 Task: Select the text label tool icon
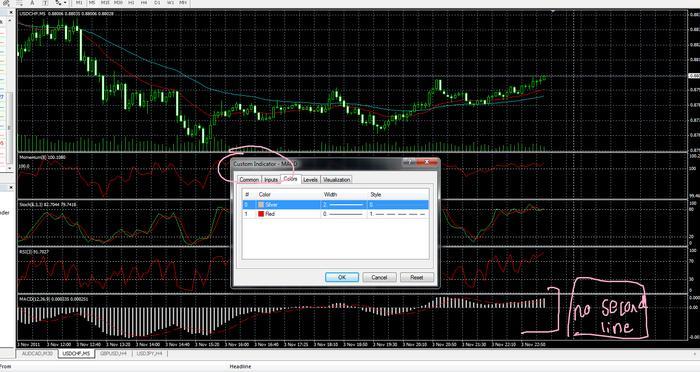coord(45,3)
